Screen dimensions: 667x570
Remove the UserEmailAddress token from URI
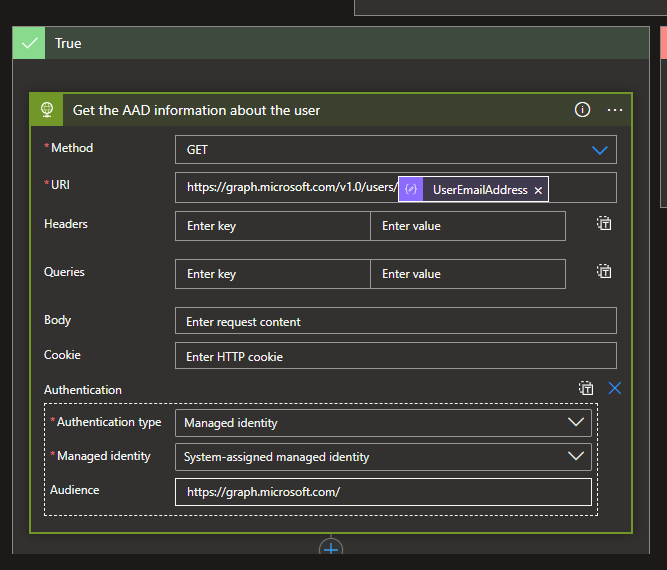tap(538, 190)
